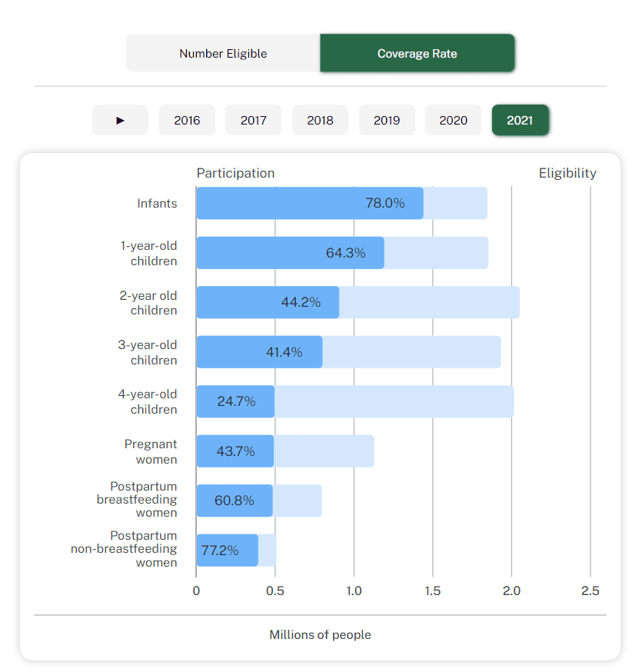The image size is (642, 672).
Task: Select year 2016
Action: point(187,120)
